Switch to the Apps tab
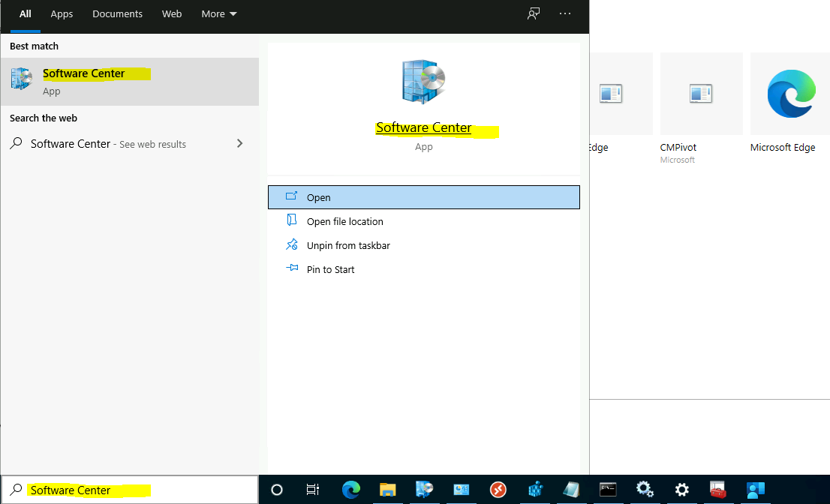 pyautogui.click(x=62, y=14)
